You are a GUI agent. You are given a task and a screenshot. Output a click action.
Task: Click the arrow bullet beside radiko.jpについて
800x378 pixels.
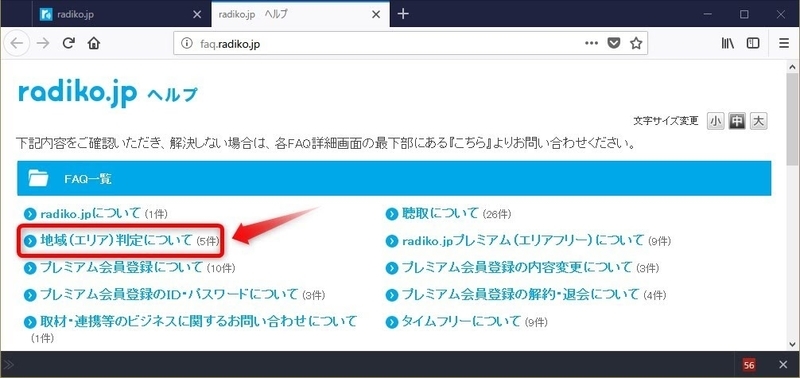[31, 214]
